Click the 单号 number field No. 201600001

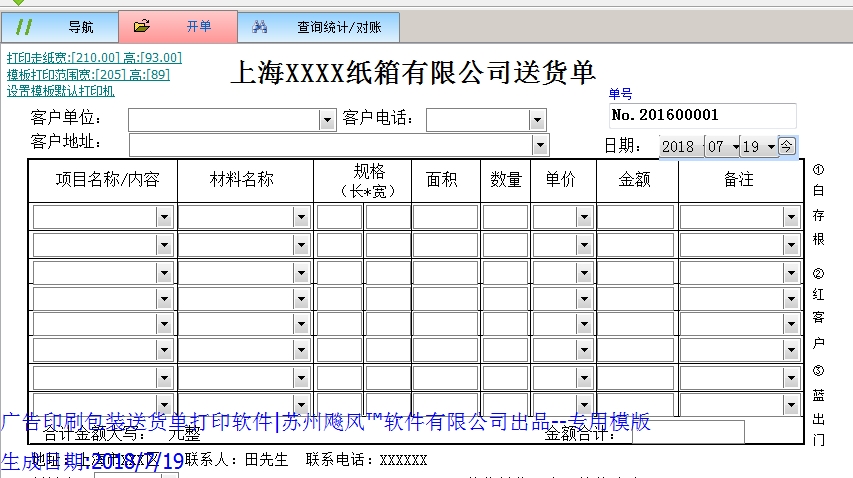(x=702, y=115)
